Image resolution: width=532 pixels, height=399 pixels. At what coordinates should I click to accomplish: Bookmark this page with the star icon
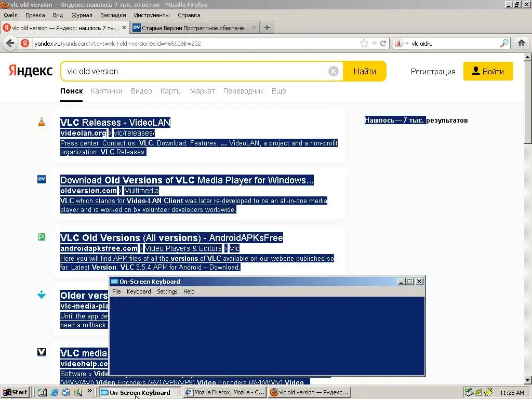(x=364, y=44)
